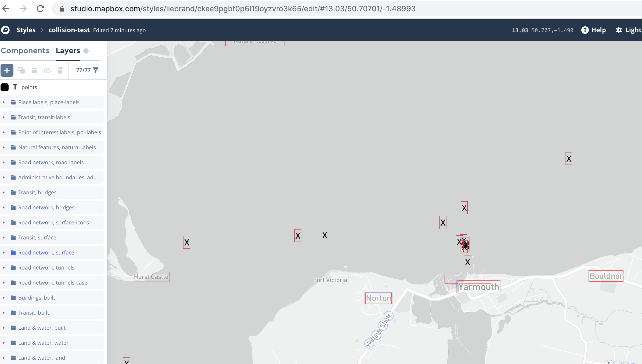The height and width of the screenshot is (364, 642).
Task: Select the Layers tab
Action: click(68, 51)
